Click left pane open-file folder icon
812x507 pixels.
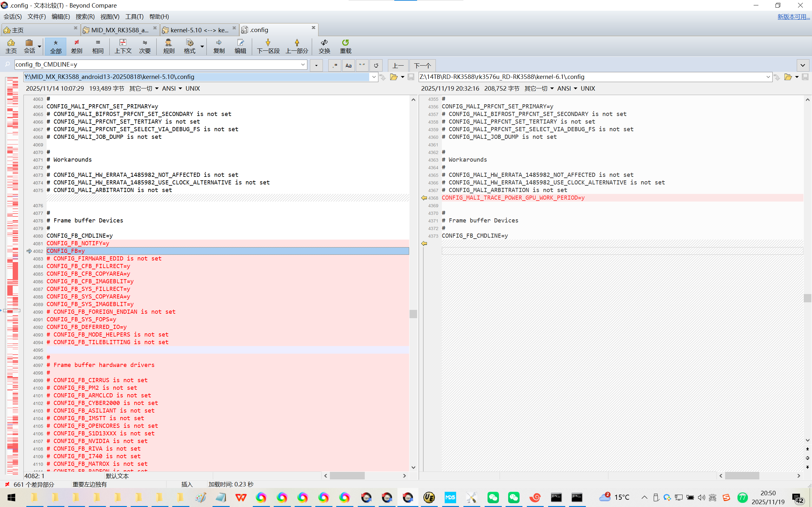tap(394, 77)
